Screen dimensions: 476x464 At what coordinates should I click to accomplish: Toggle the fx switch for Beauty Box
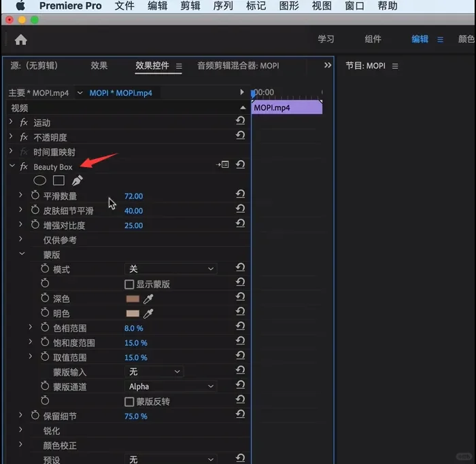pyautogui.click(x=24, y=166)
